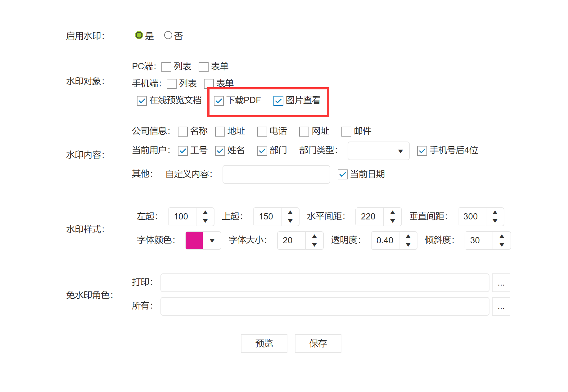Open role picker for 打印 field

[x=501, y=283]
